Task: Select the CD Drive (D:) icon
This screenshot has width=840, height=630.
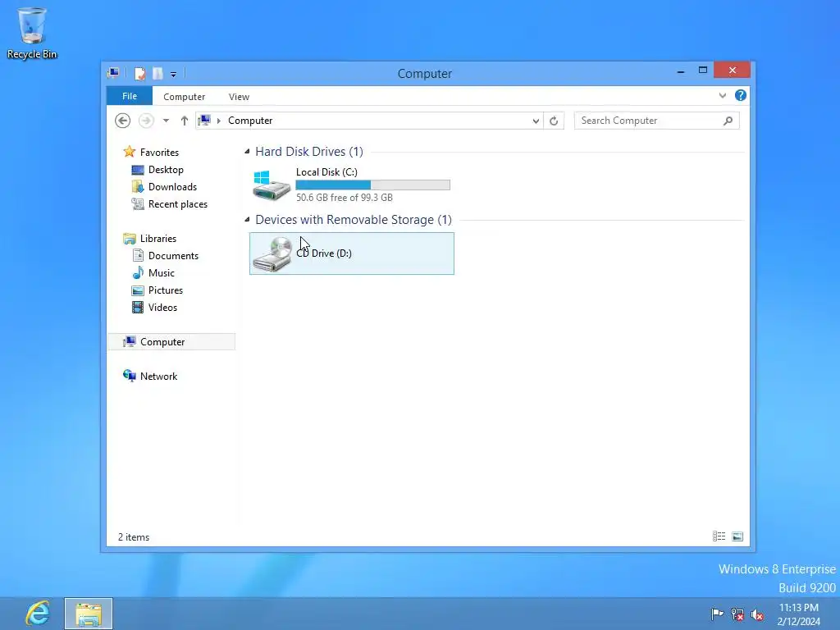Action: pyautogui.click(x=272, y=254)
